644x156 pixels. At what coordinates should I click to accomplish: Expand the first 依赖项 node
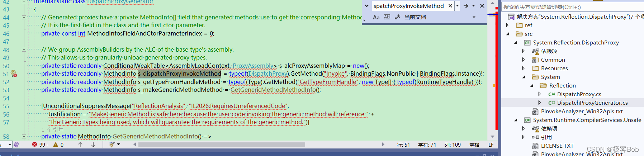click(x=524, y=51)
